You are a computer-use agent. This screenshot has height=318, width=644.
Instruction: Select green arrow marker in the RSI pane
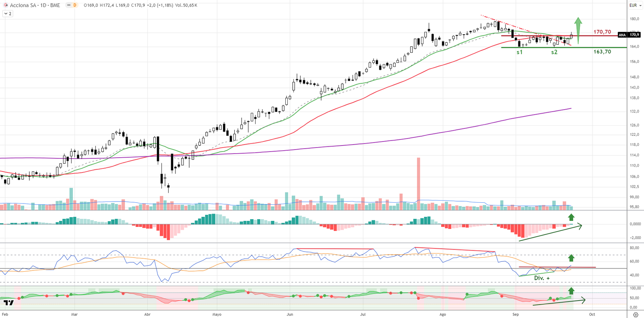tap(571, 258)
